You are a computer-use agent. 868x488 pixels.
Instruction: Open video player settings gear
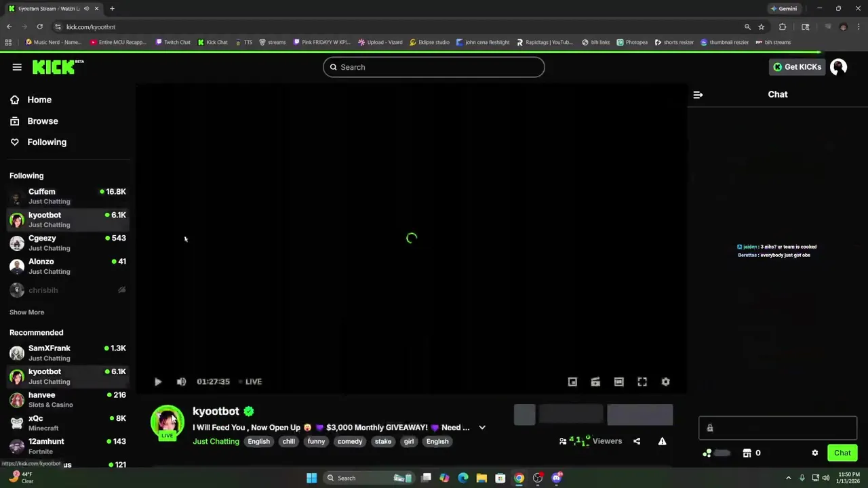coord(665,382)
